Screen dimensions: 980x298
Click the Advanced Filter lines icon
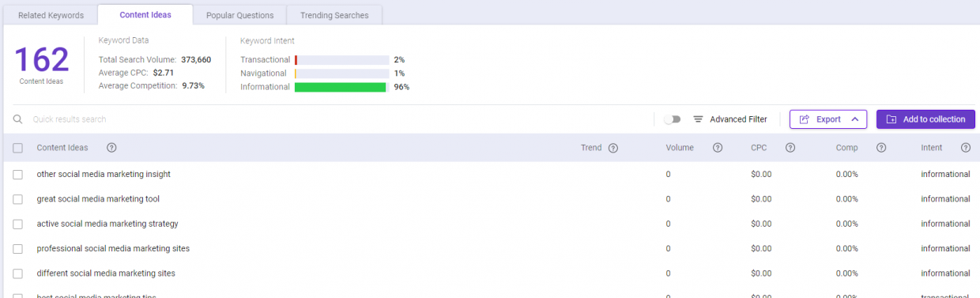click(x=699, y=119)
